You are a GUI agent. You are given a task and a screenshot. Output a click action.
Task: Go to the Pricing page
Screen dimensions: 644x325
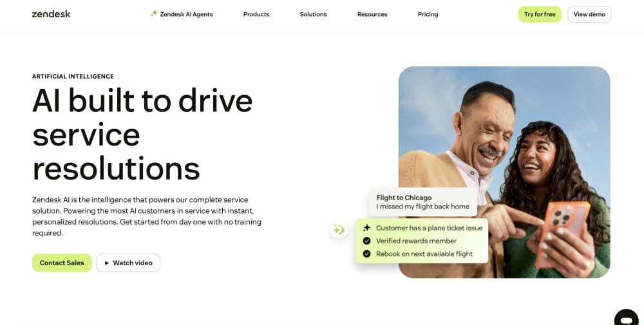point(428,14)
